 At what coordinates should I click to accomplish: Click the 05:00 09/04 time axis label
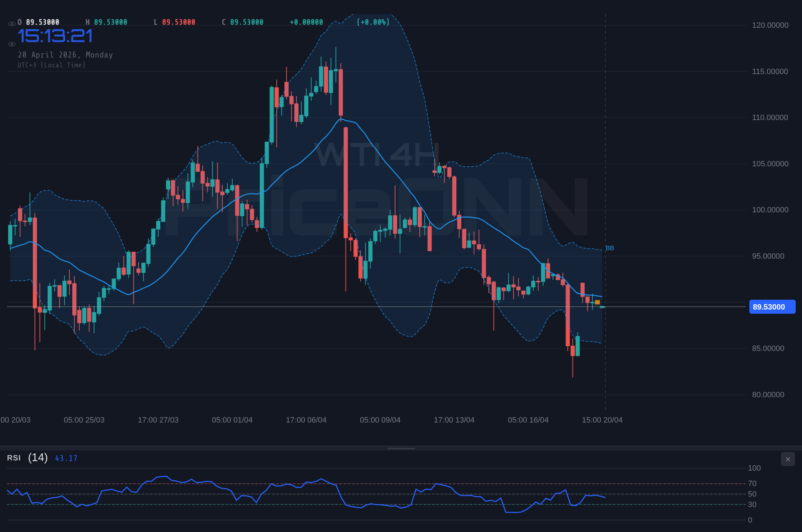click(x=380, y=420)
